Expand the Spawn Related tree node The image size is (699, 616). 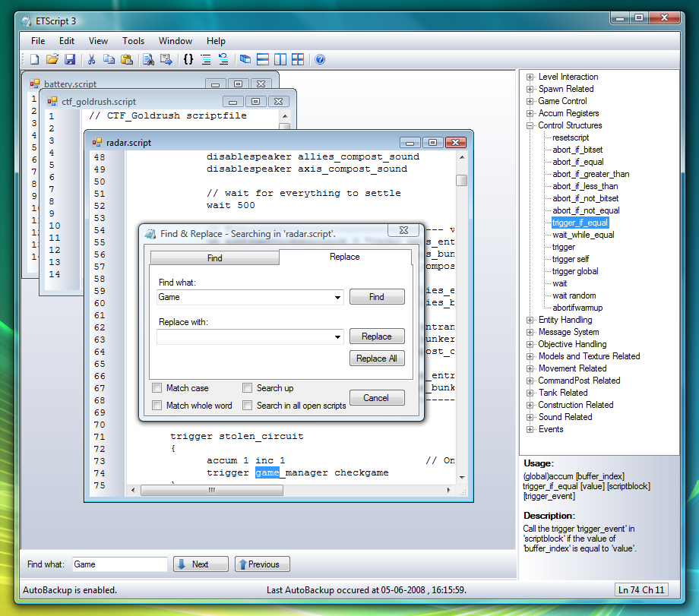[x=530, y=89]
